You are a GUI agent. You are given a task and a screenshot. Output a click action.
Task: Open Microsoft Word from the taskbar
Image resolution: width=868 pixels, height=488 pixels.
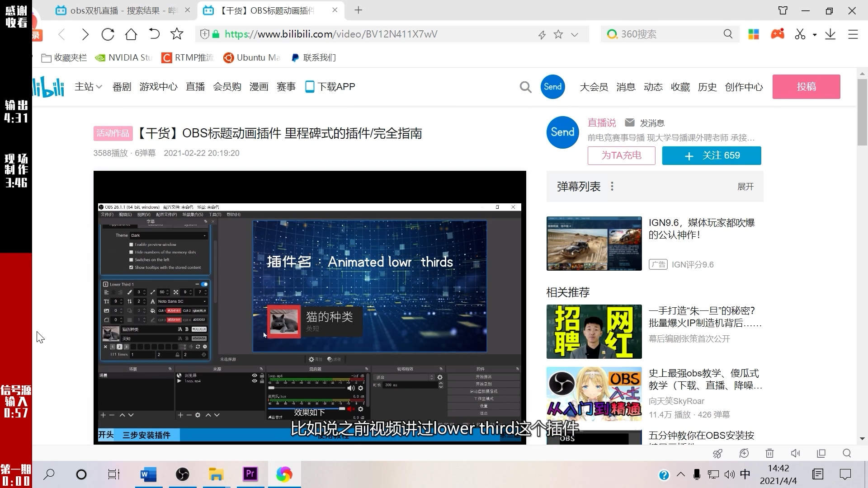point(148,474)
